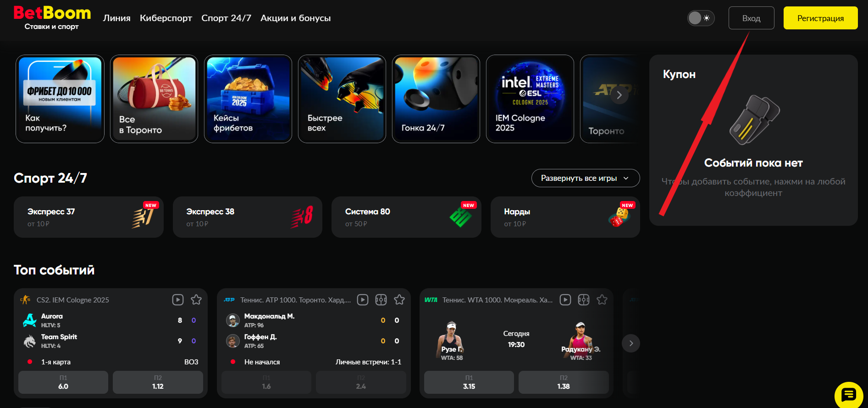Select П1 odds 6.0 for Aurora
Image resolution: width=868 pixels, height=408 pixels.
(63, 382)
